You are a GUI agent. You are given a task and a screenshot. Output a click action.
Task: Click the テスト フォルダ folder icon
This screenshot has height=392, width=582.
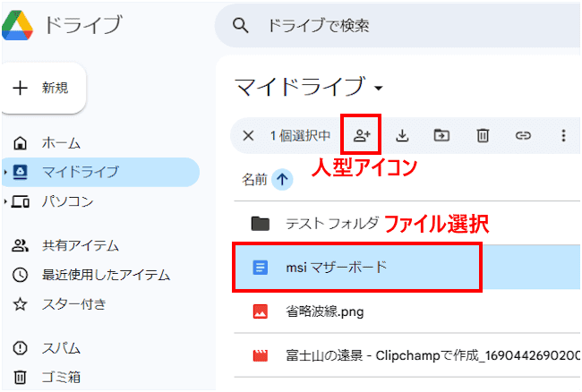pos(261,223)
